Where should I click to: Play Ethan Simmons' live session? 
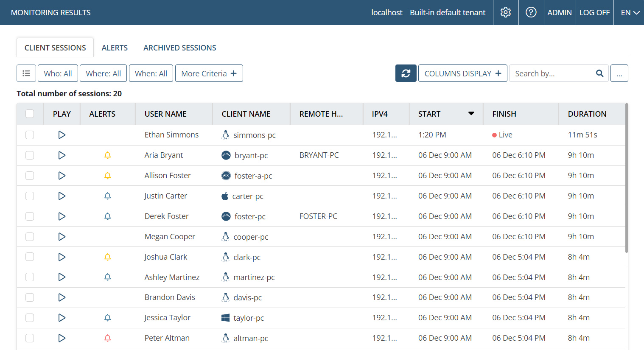point(62,135)
